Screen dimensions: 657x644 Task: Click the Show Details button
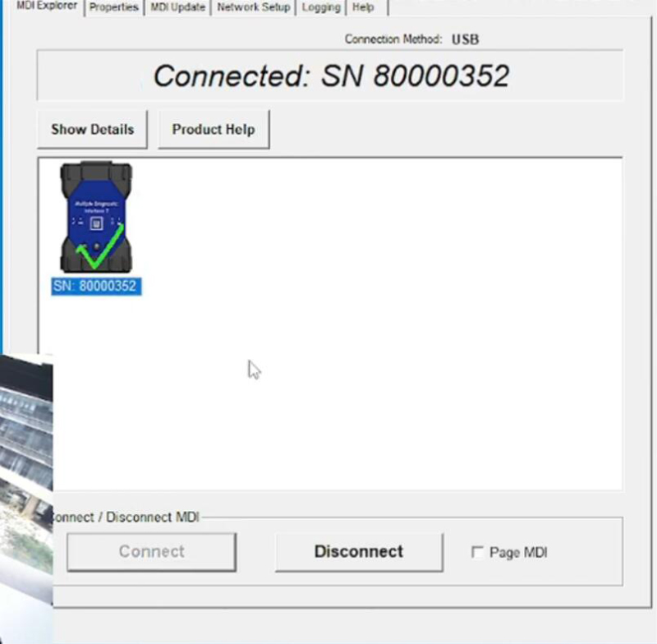93,130
